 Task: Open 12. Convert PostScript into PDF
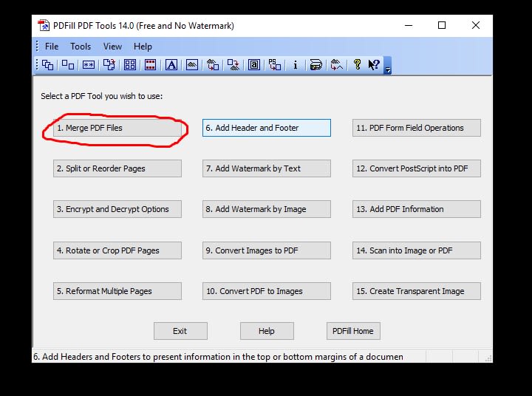point(417,168)
